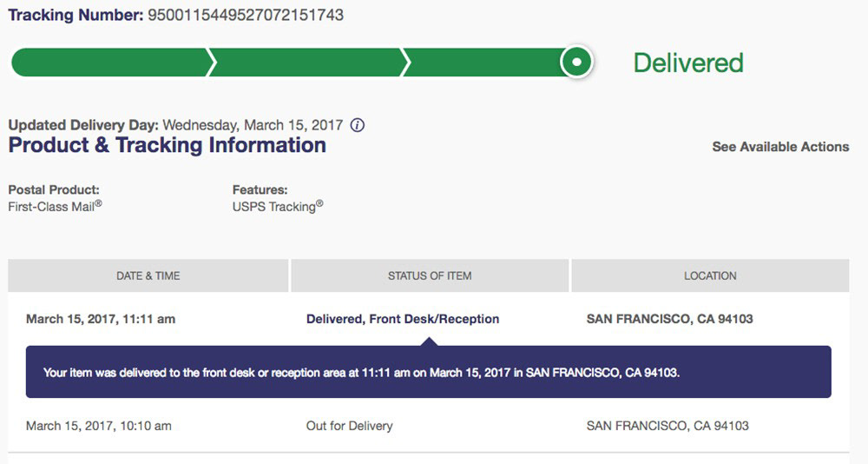Click the Out for Delivery row's San Francisco location

tap(667, 426)
